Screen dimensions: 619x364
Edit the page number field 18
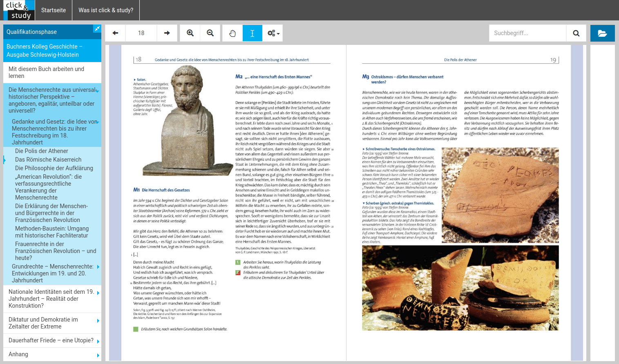pyautogui.click(x=141, y=33)
